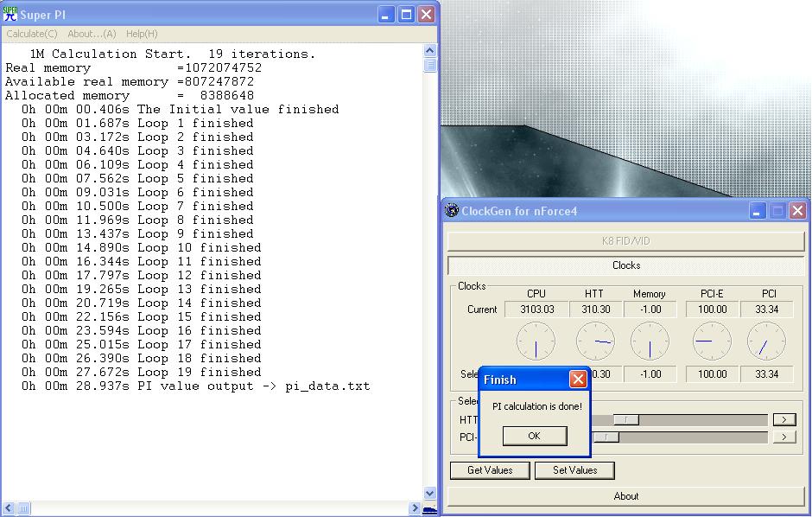The width and height of the screenshot is (812, 517).
Task: Click the 'Real memory =1072074752' line
Action: coord(134,67)
